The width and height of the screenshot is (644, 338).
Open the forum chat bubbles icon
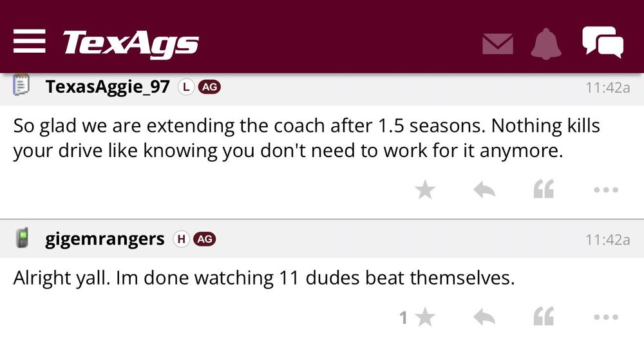[x=603, y=42]
